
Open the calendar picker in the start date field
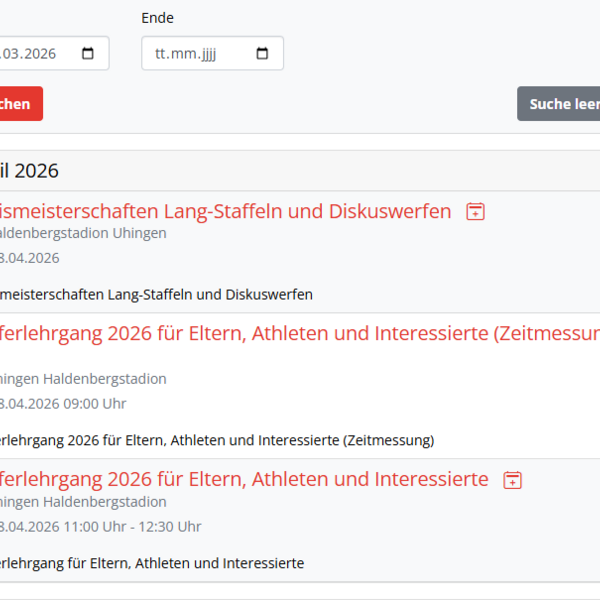(88, 54)
